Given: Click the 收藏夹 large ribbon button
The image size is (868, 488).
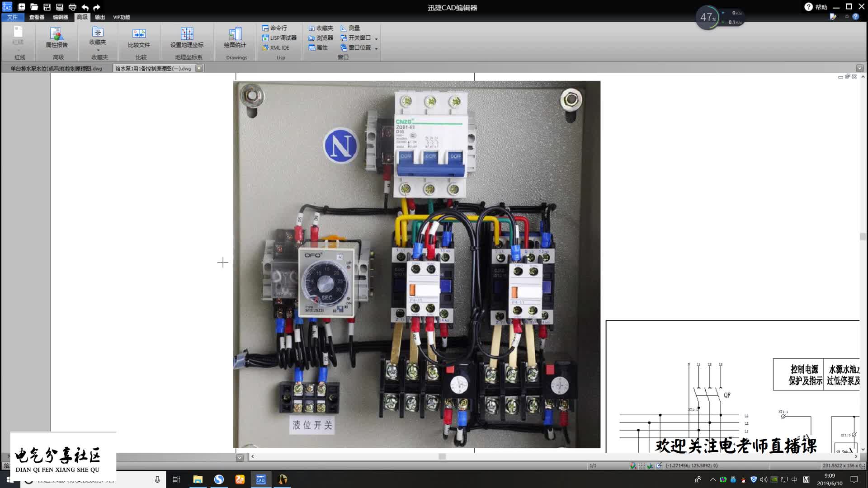Looking at the screenshot, I should coord(98,36).
